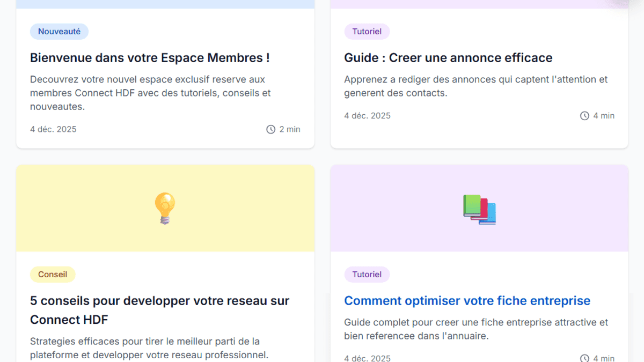Click the Tutoriel badge on fiche entreprise card
Screen dimensions: 644x362
pyautogui.click(x=367, y=274)
